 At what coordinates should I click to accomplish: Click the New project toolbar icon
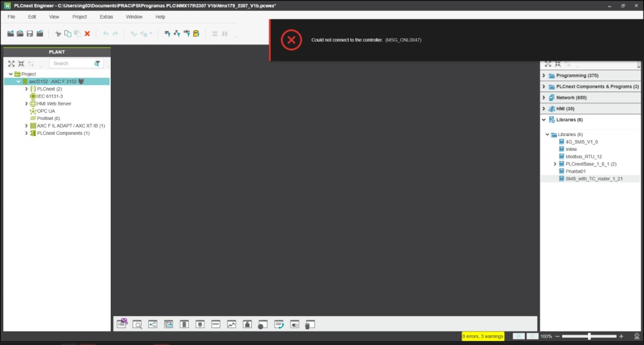[x=10, y=34]
